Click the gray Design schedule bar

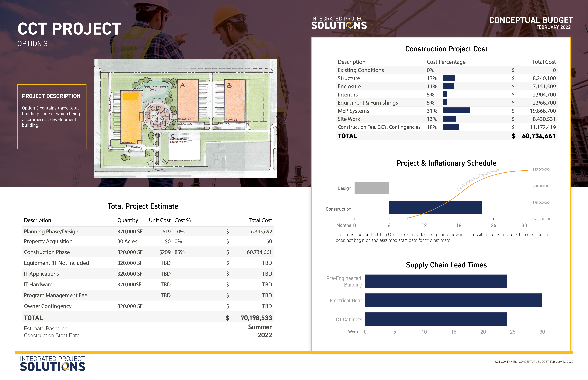pyautogui.click(x=372, y=188)
